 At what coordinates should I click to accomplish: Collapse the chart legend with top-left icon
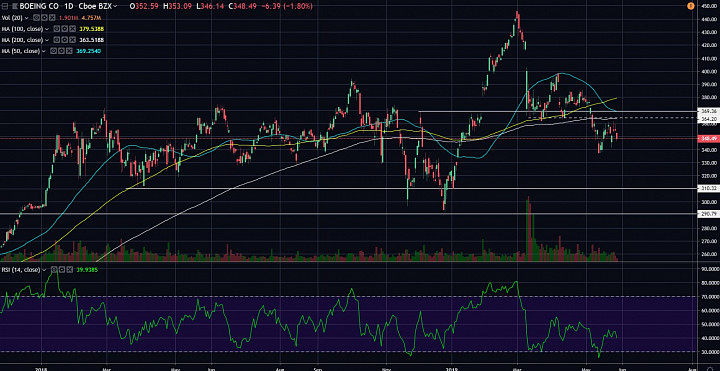tap(6, 6)
